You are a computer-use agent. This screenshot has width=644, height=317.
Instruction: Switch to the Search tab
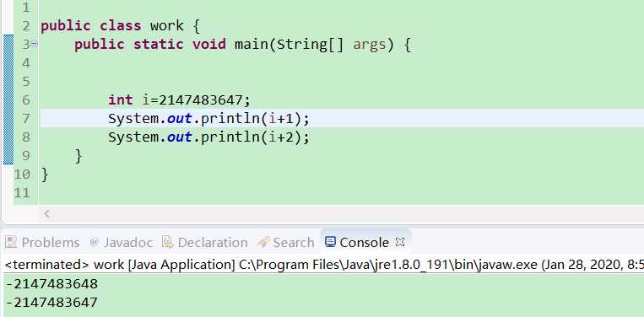pos(285,242)
